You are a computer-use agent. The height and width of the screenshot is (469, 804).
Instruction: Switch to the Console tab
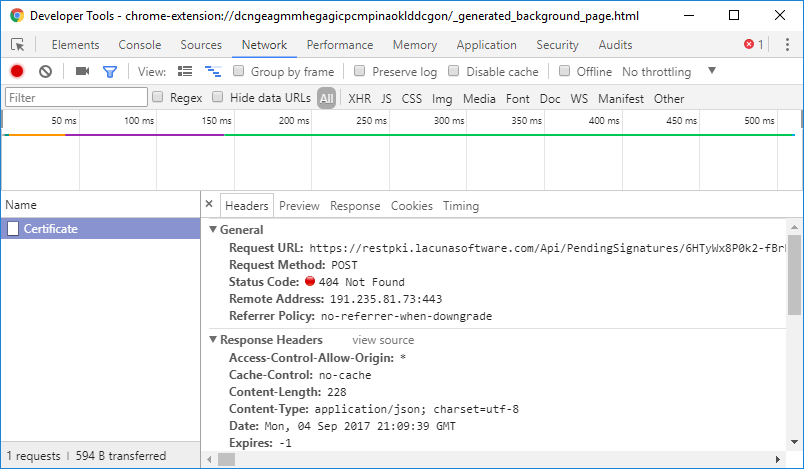tap(139, 45)
